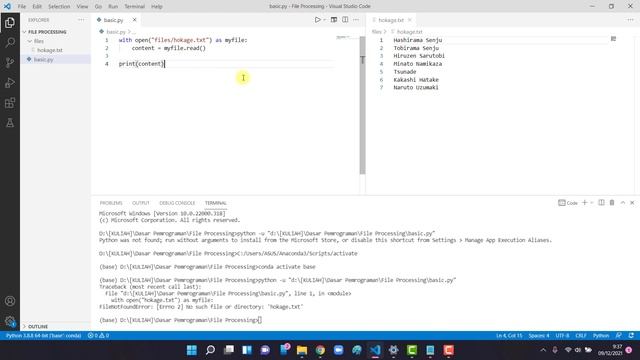Kill terminal with the trash icon

point(612,203)
